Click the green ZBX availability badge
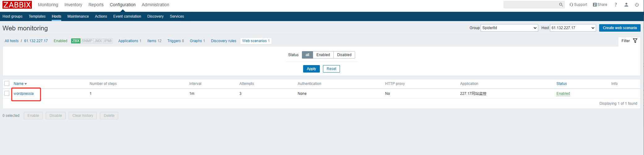Image resolution: width=644 pixels, height=155 pixels. (x=76, y=41)
